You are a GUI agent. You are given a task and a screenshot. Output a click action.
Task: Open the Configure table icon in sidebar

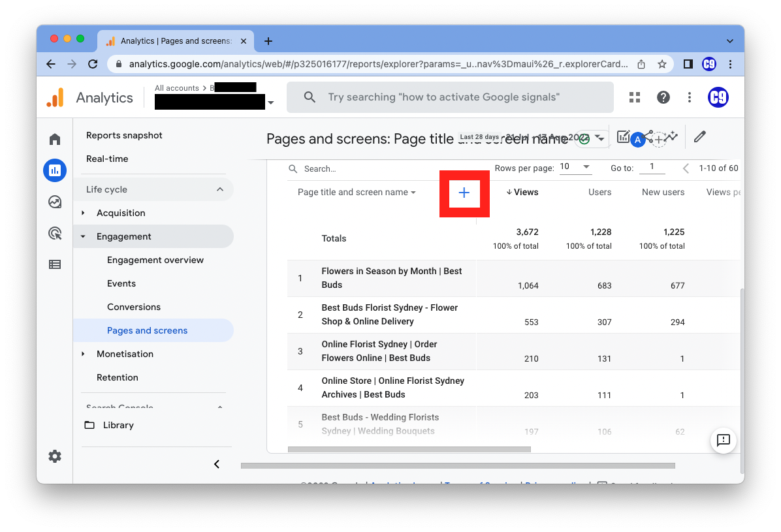[55, 264]
